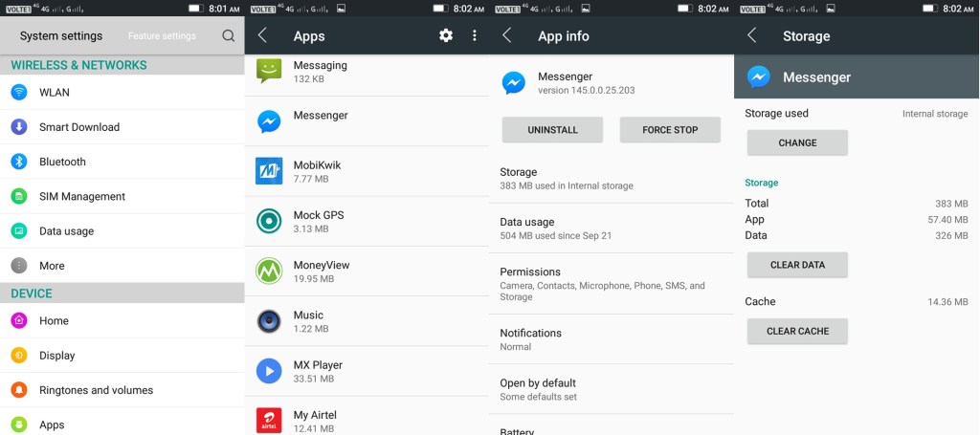Tap the Ringtones bell icon
The height and width of the screenshot is (435, 980).
coord(19,390)
